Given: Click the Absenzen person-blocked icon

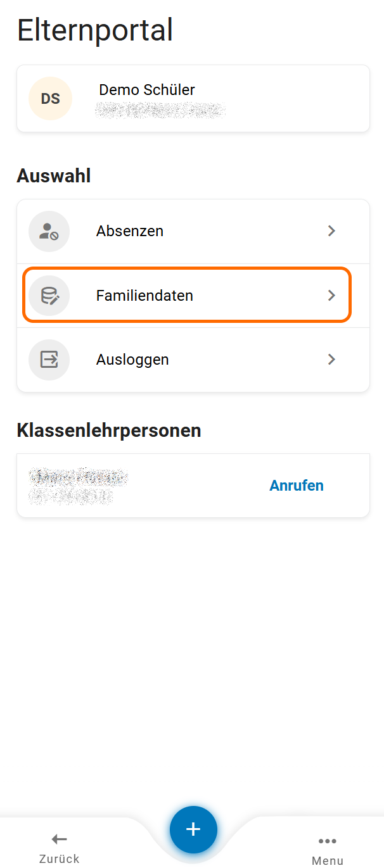Looking at the screenshot, I should point(49,231).
